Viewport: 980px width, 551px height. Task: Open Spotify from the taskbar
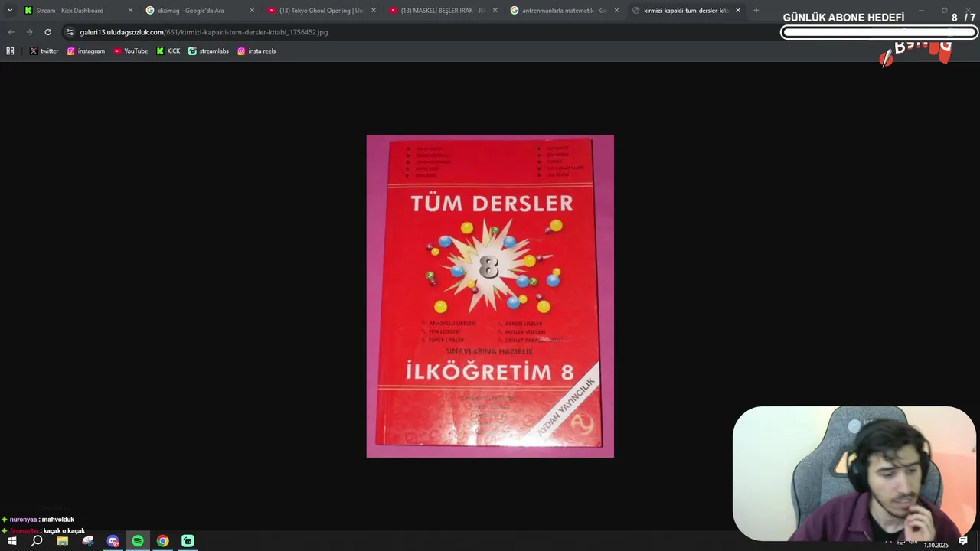coord(138,541)
